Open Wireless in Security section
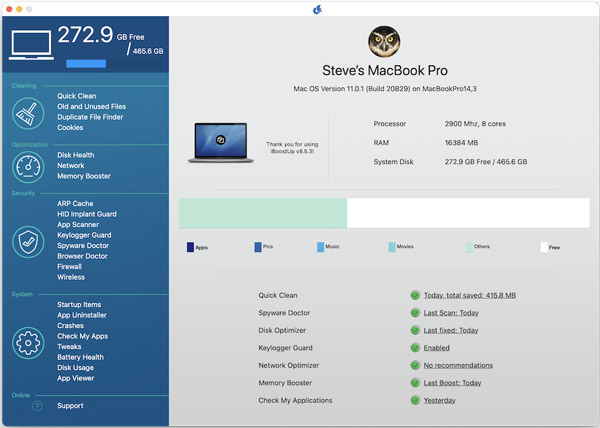 (71, 277)
